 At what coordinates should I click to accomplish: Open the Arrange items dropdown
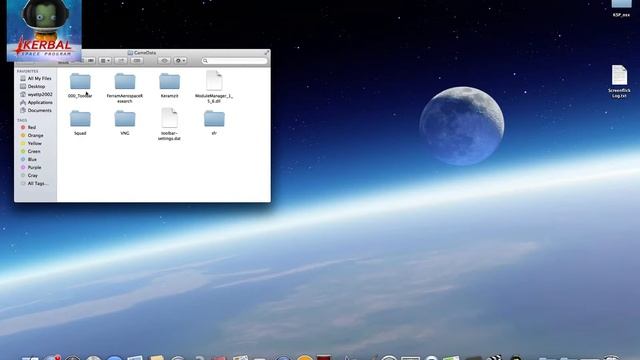point(105,60)
